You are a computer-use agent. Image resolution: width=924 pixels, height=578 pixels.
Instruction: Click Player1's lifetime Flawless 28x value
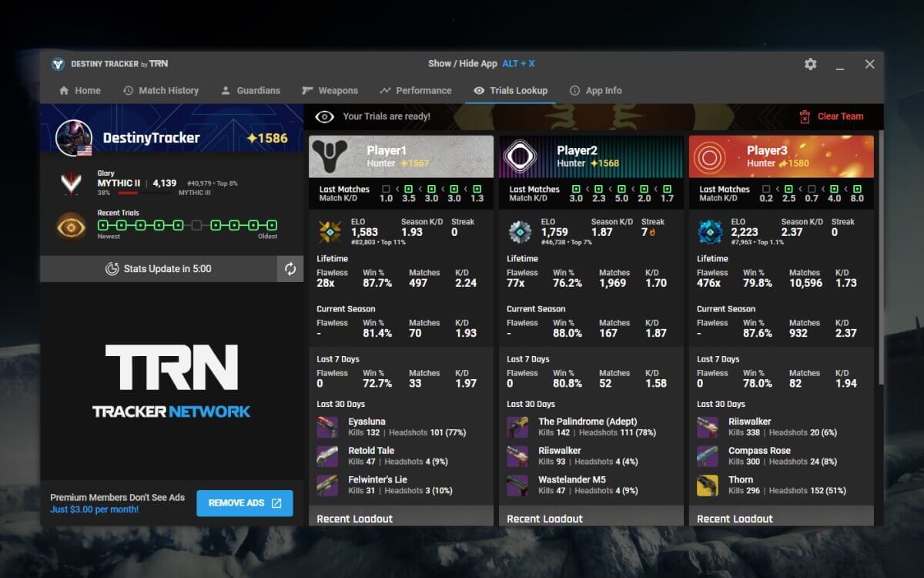pyautogui.click(x=327, y=283)
